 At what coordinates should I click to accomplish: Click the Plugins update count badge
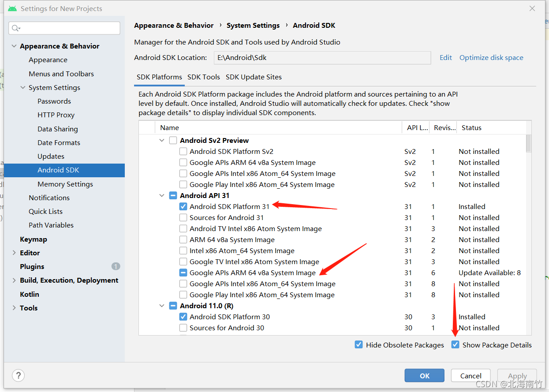click(116, 266)
